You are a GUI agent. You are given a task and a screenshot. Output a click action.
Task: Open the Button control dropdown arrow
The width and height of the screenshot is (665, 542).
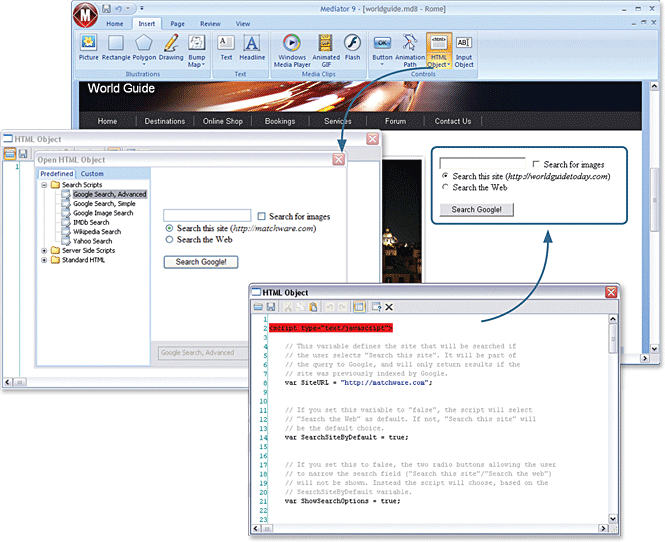pos(382,64)
